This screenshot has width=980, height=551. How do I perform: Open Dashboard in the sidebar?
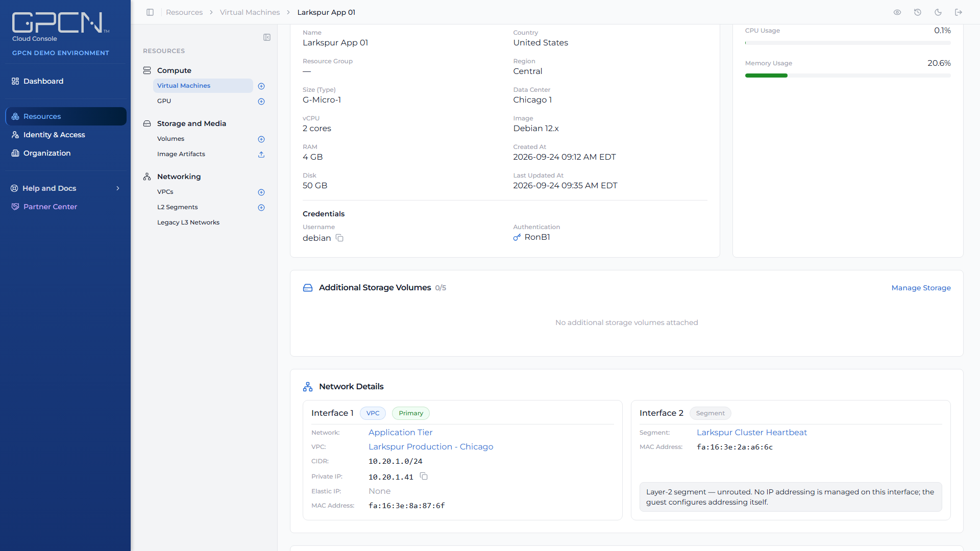(66, 81)
